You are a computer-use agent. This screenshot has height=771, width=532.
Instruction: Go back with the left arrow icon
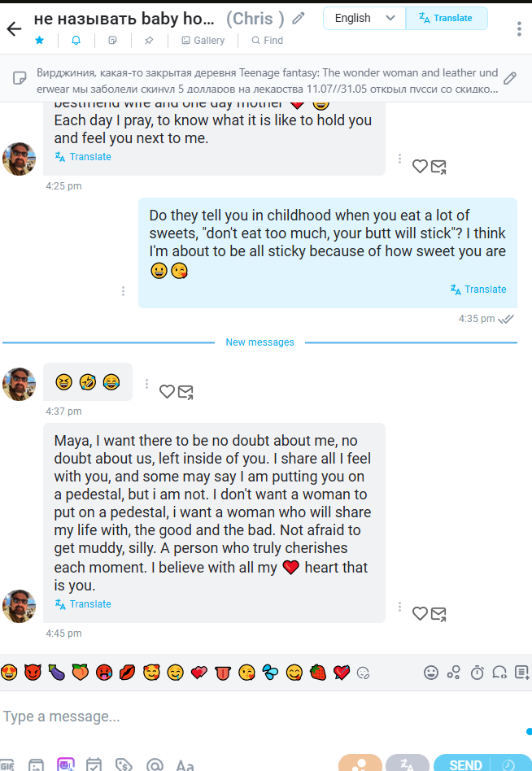15,29
